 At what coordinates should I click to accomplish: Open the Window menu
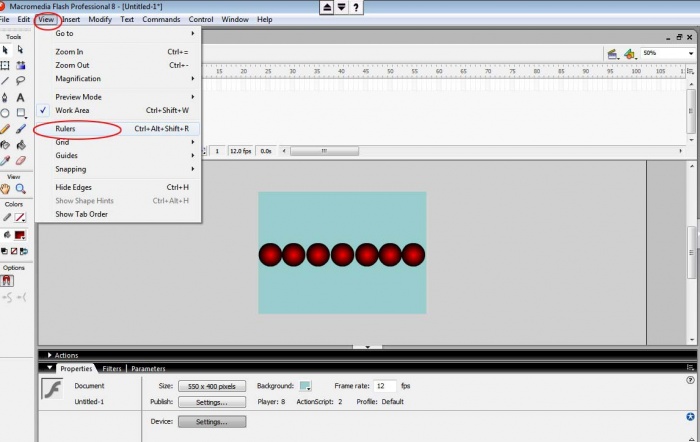click(235, 19)
